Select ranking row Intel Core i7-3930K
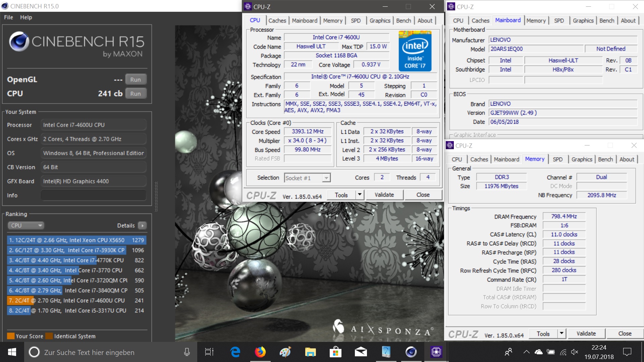 pyautogui.click(x=76, y=250)
